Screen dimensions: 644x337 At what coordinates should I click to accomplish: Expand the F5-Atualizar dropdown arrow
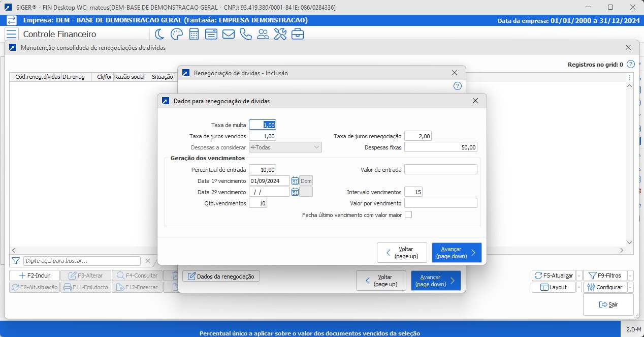pos(579,275)
